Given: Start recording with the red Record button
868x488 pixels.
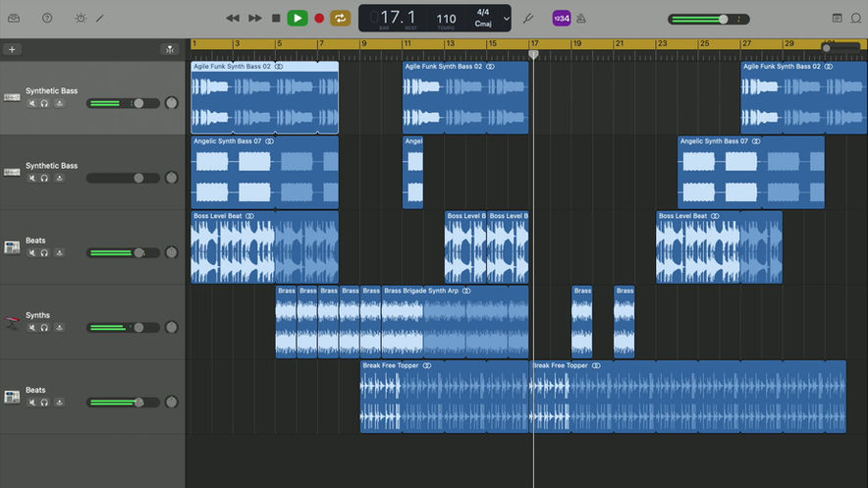Looking at the screenshot, I should 319,19.
